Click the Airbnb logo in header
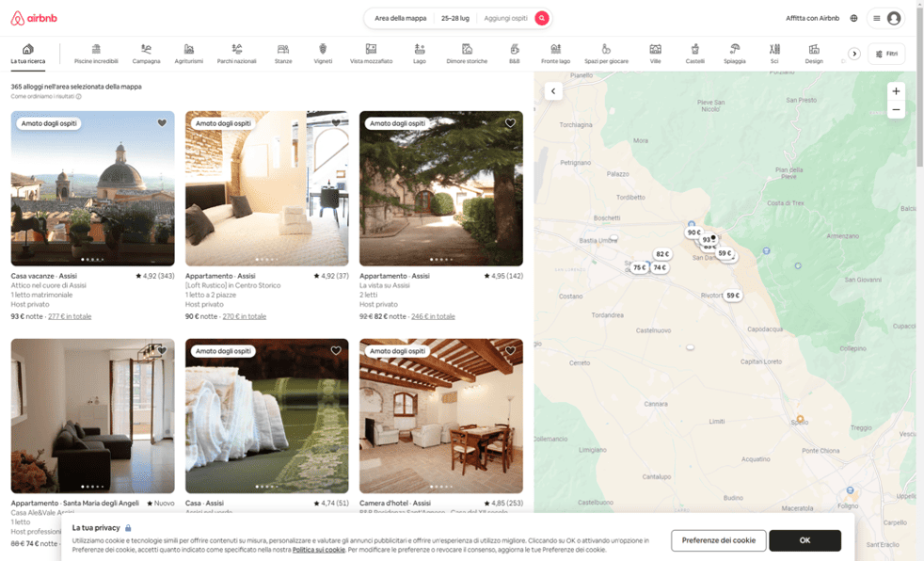Viewport: 924px width, 561px height. tap(34, 18)
